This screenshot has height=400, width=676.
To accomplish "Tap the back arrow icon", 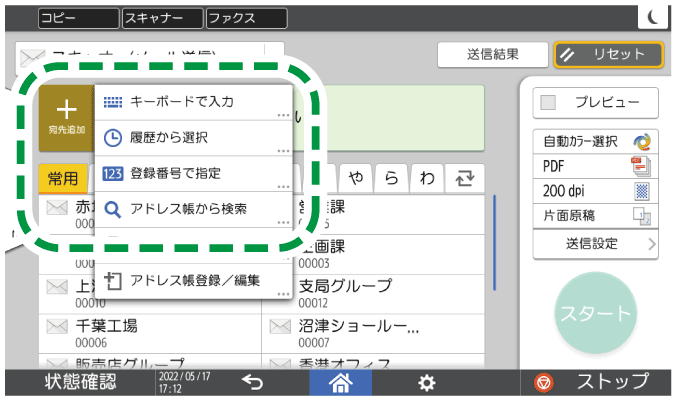I will pos(252,382).
